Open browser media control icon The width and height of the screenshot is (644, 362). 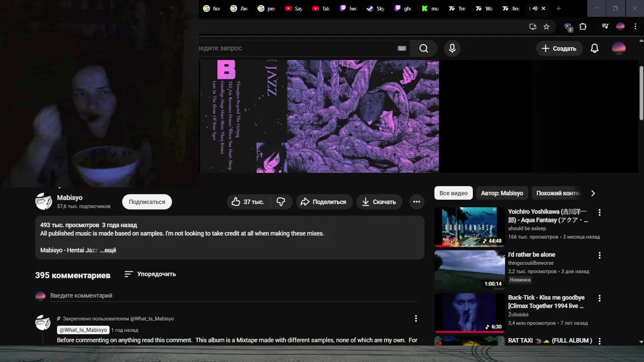[605, 27]
